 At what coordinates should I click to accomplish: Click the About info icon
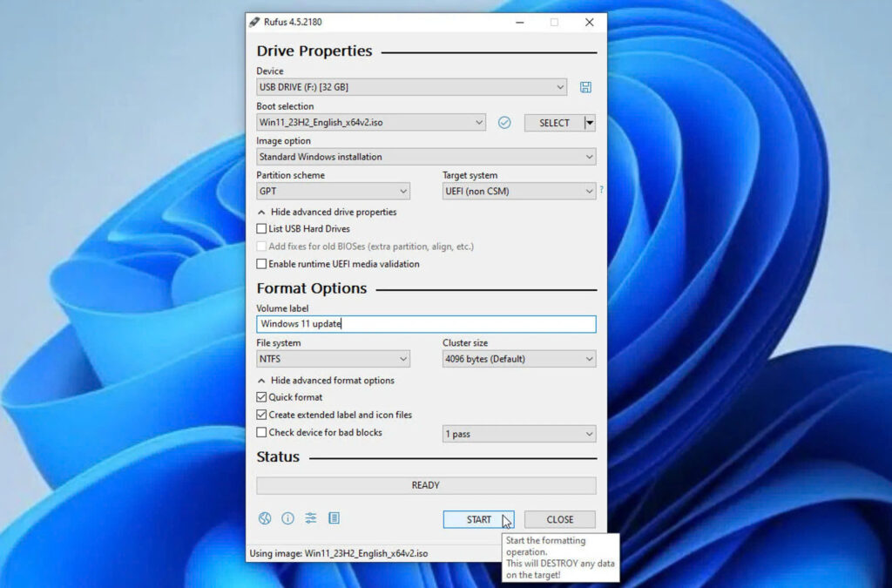(x=287, y=518)
